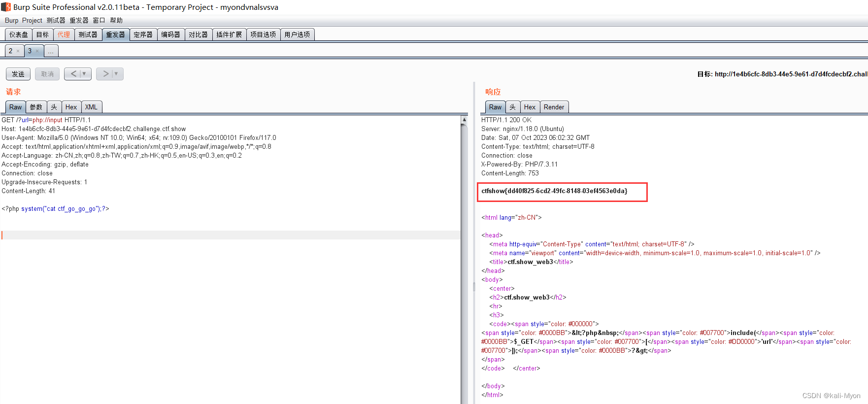Open the 插件扩展 tab
The width and height of the screenshot is (868, 404).
point(229,34)
